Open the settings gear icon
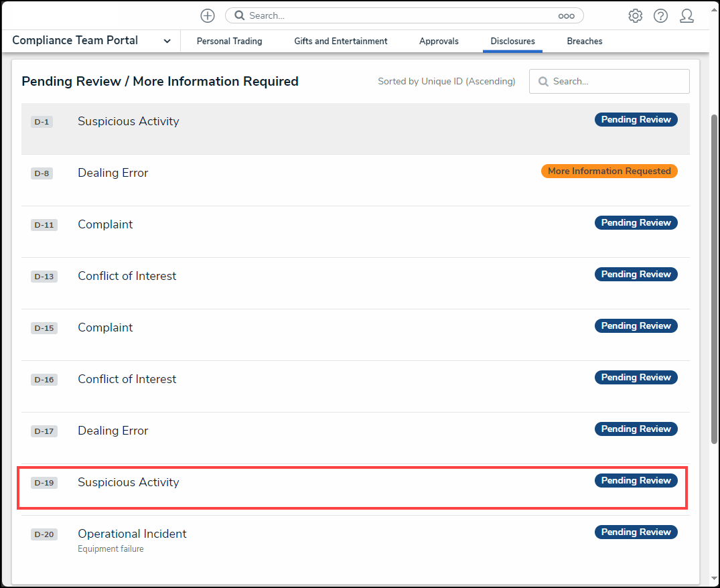The width and height of the screenshot is (720, 588). [635, 16]
